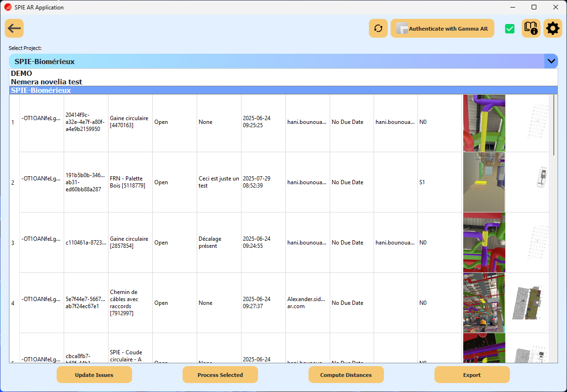The height and width of the screenshot is (392, 567).
Task: Open the yellow pallet photo thumbnail
Action: 484,182
